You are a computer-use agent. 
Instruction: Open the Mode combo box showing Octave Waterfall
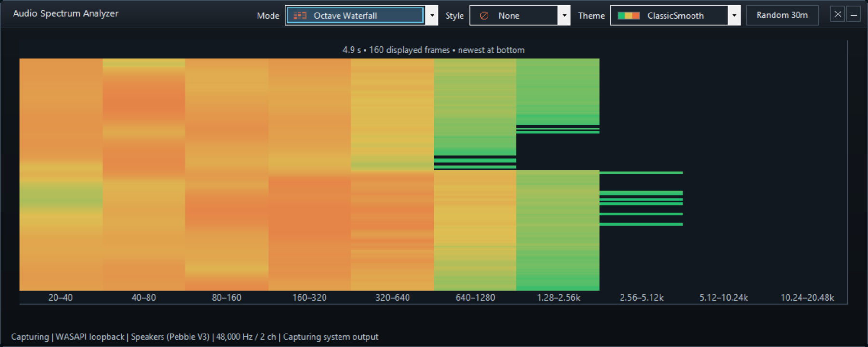pyautogui.click(x=362, y=15)
